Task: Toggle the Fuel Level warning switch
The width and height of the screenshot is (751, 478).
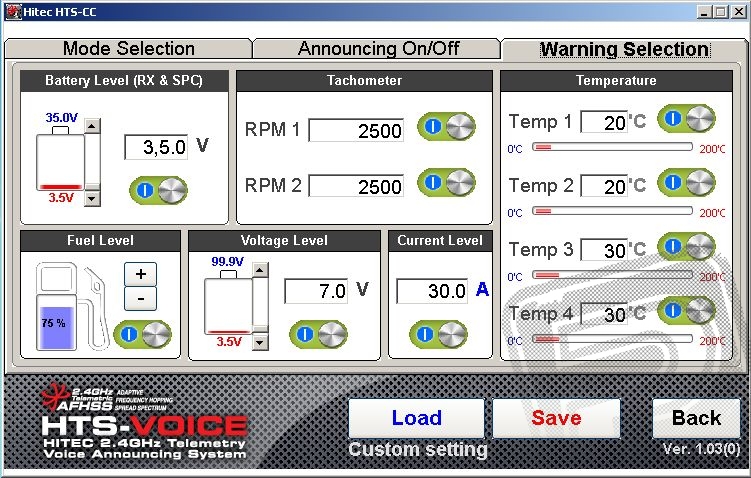Action: (143, 334)
